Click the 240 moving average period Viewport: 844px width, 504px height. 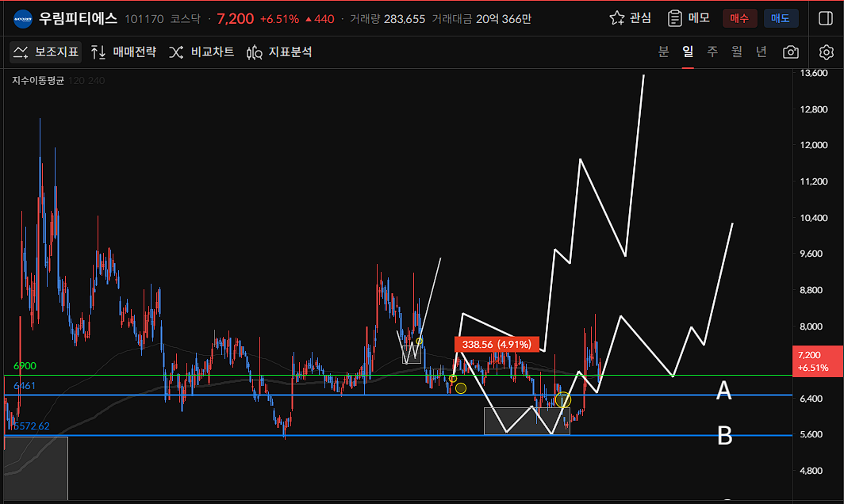96,81
